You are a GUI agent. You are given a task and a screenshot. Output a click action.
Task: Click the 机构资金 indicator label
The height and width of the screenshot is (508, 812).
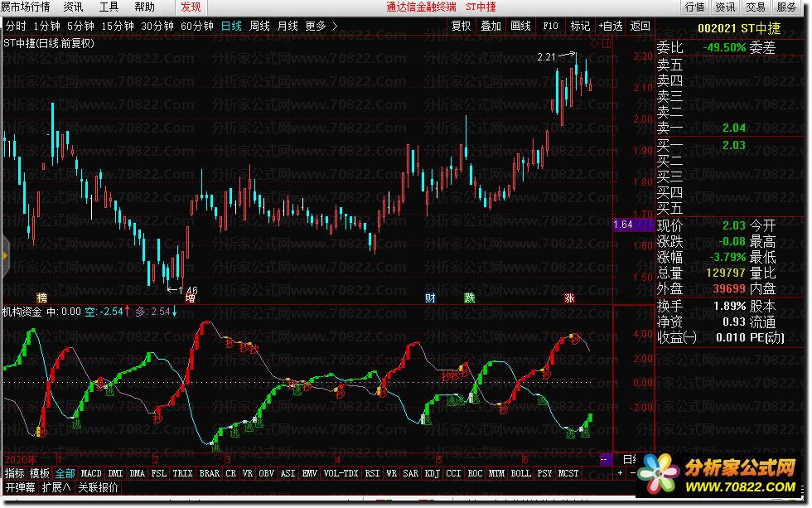(x=22, y=312)
